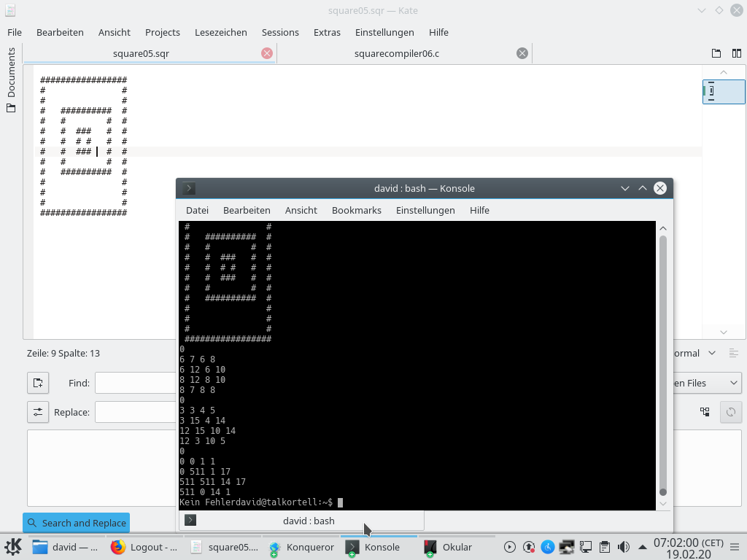Click the split view icon in Kate
The image size is (747, 560).
(x=735, y=53)
